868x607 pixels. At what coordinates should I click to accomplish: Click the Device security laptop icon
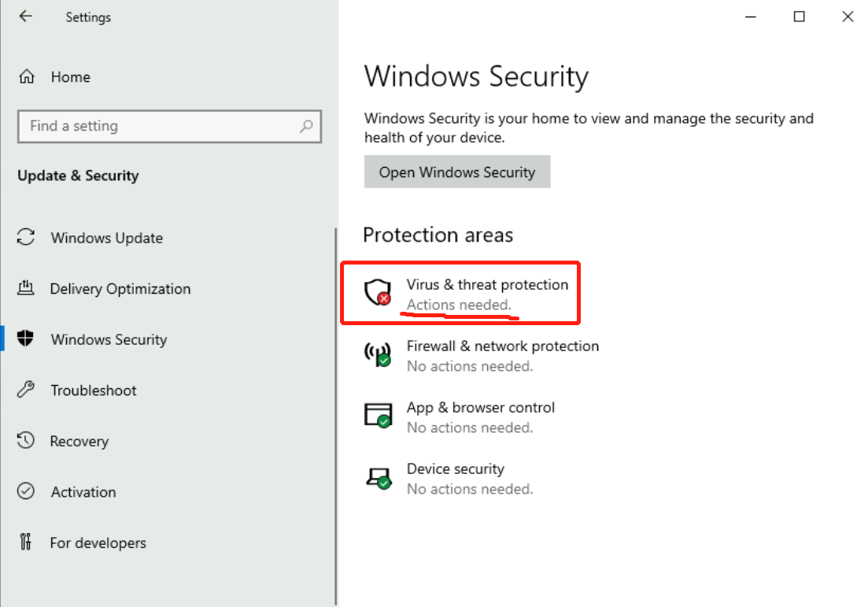pos(377,476)
